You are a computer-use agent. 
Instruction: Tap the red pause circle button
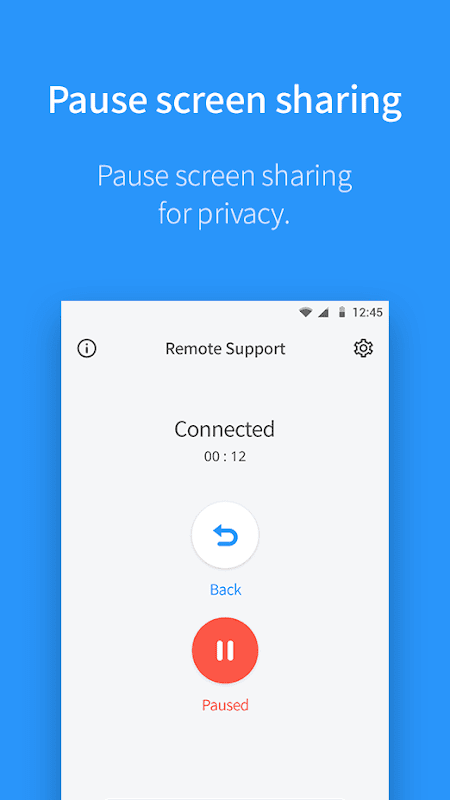coord(225,650)
